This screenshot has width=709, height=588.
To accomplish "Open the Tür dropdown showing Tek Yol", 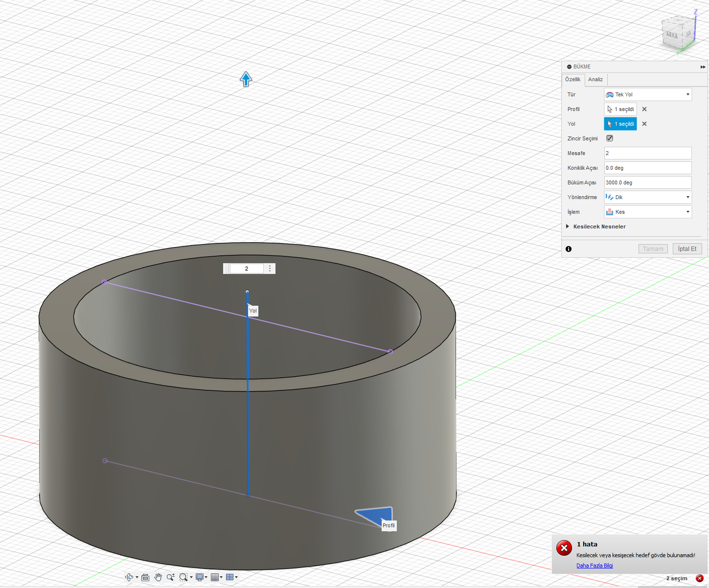I will tap(648, 94).
